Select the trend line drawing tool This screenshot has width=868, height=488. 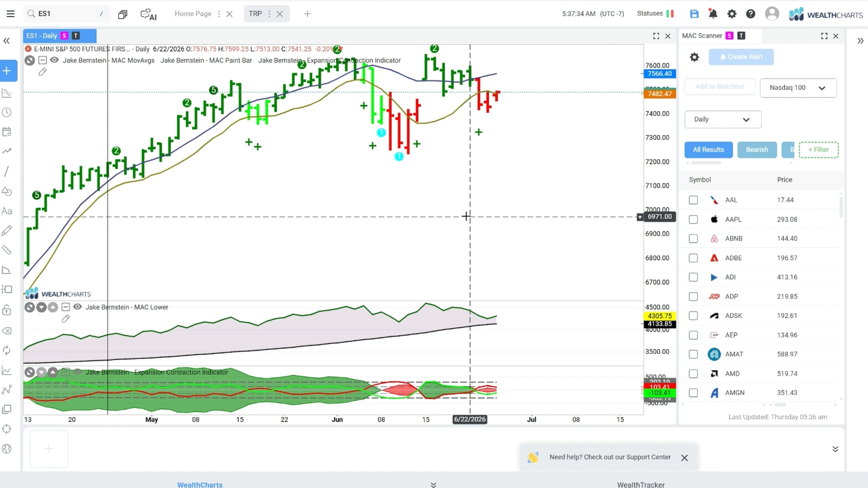(x=7, y=171)
